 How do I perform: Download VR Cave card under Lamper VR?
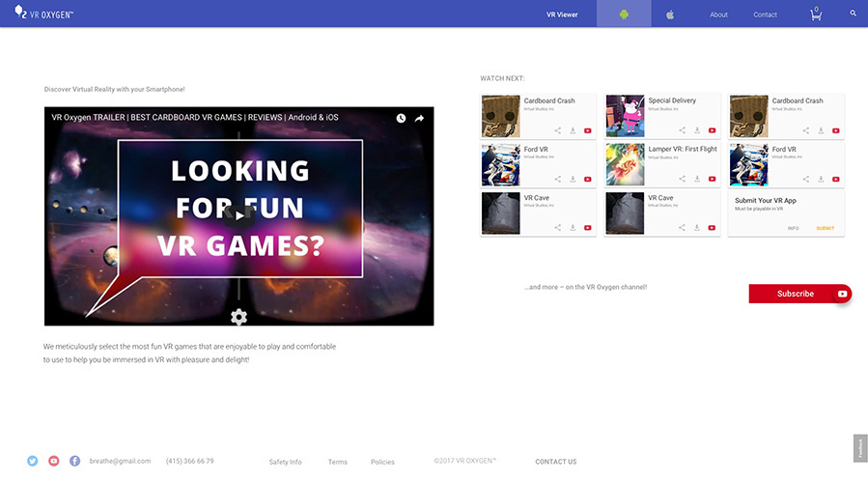(x=697, y=228)
